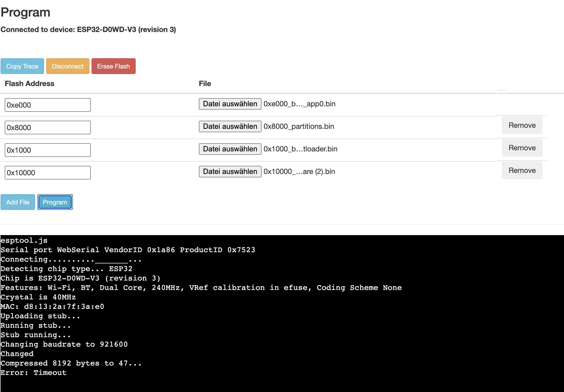This screenshot has width=564, height=392.
Task: Remove the 0x8000 partitions.bin row
Action: click(522, 125)
